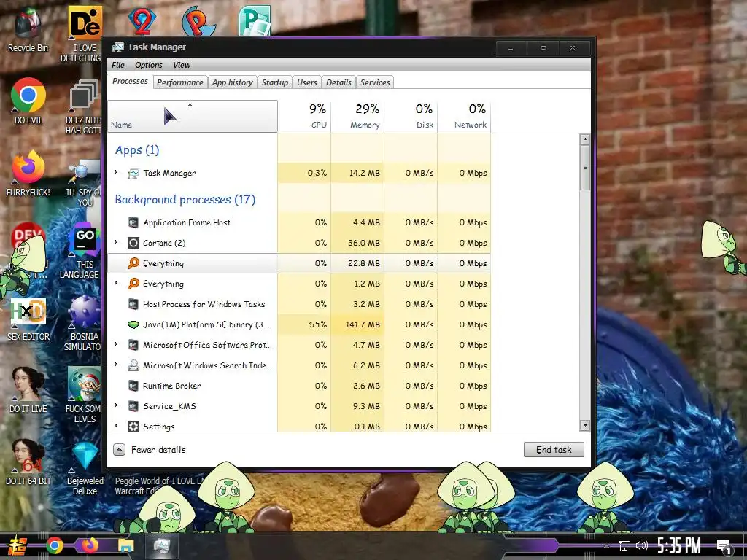This screenshot has height=560, width=747.
Task: Click the 5:35 PM taskbar clock
Action: point(679,545)
